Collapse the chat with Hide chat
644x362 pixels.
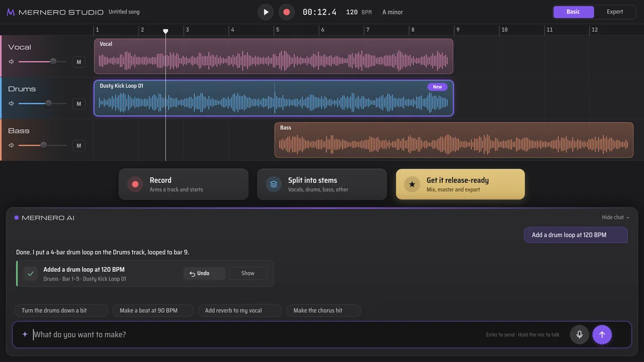point(616,217)
